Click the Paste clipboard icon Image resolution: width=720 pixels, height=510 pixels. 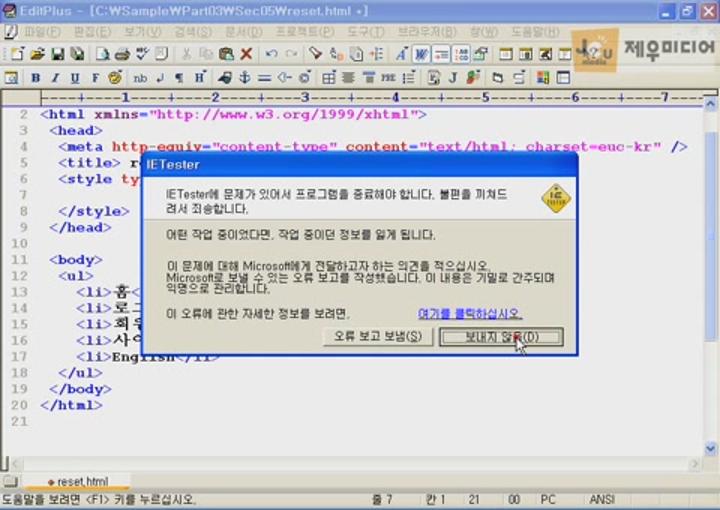[x=226, y=54]
